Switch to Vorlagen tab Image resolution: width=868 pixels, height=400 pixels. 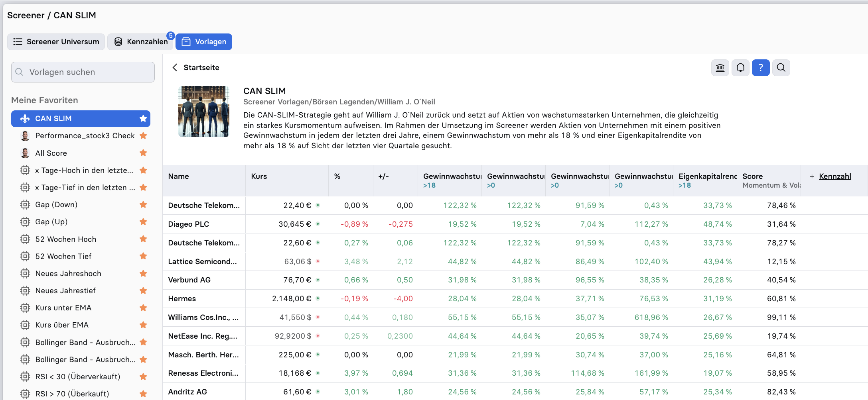204,42
